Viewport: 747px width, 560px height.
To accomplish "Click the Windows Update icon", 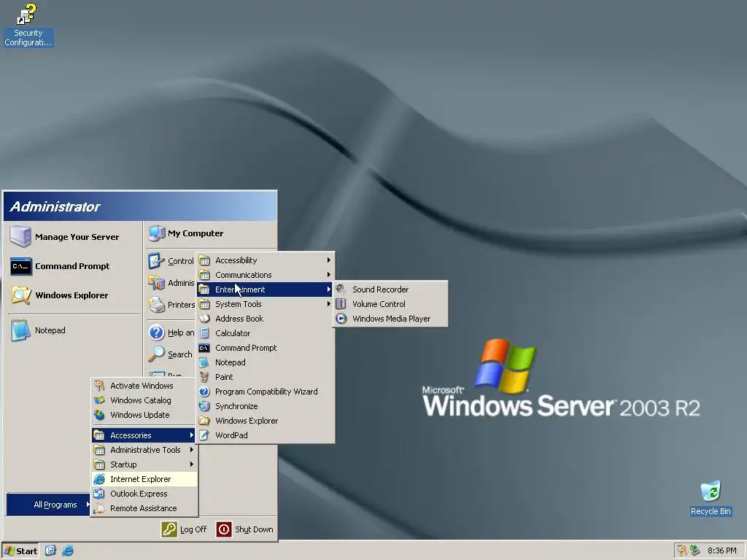I will pyautogui.click(x=99, y=415).
